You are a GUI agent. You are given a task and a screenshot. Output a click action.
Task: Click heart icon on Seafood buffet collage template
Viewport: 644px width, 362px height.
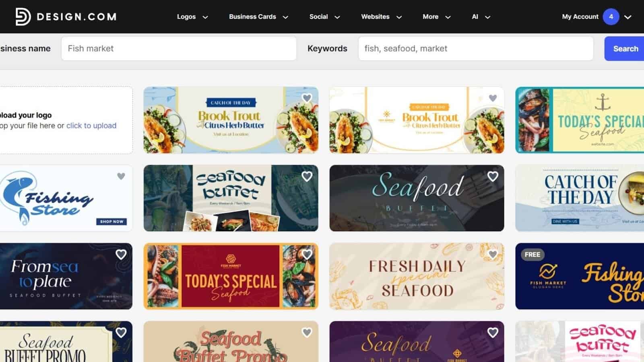click(x=307, y=176)
